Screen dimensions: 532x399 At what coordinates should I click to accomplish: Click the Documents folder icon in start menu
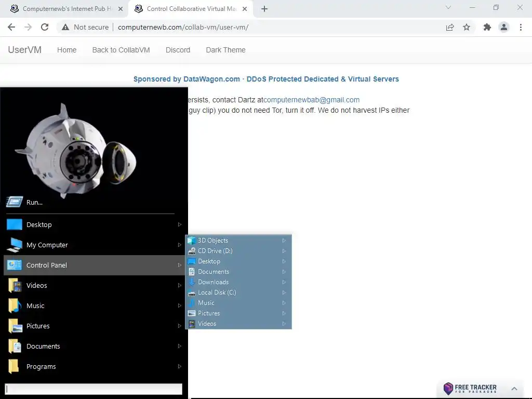[15, 346]
